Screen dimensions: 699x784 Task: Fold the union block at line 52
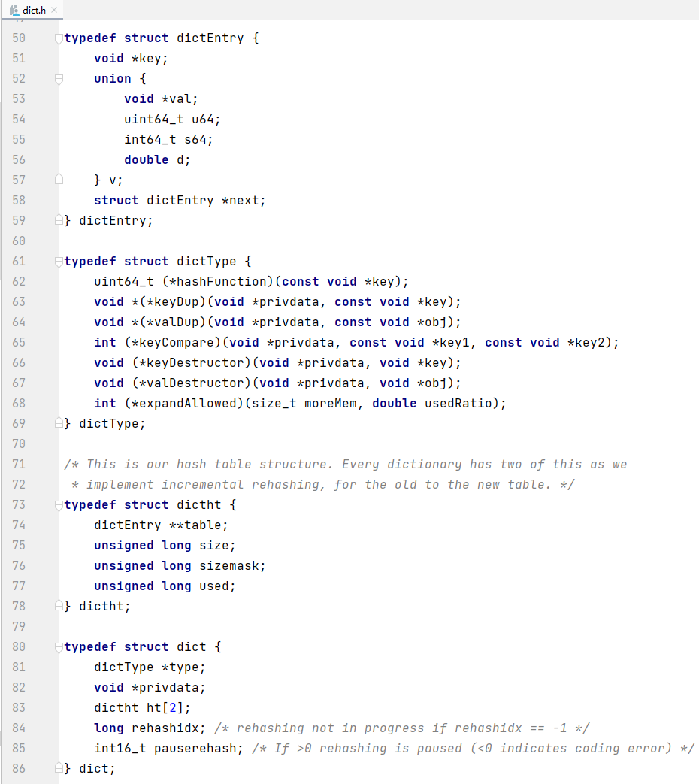[x=59, y=79]
